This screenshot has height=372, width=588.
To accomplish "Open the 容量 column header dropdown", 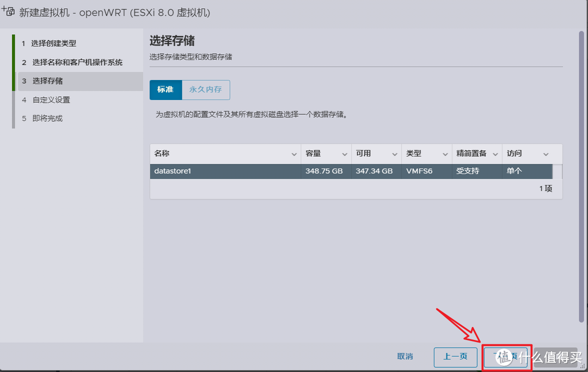I will coord(344,153).
